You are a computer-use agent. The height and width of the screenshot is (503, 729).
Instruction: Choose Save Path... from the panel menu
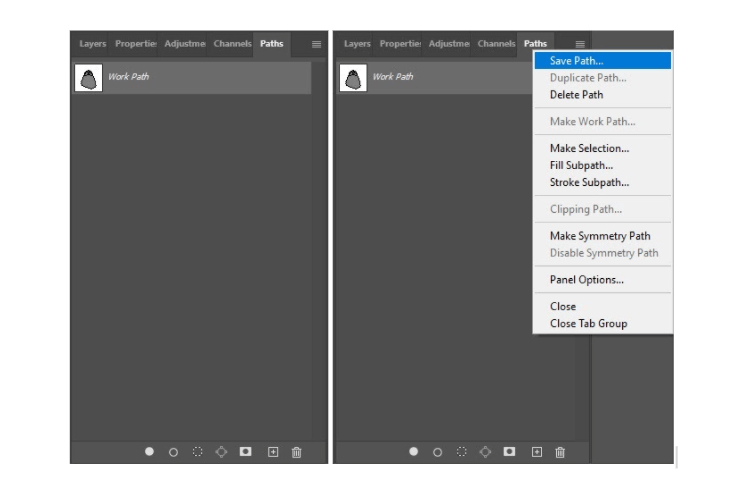click(x=576, y=61)
